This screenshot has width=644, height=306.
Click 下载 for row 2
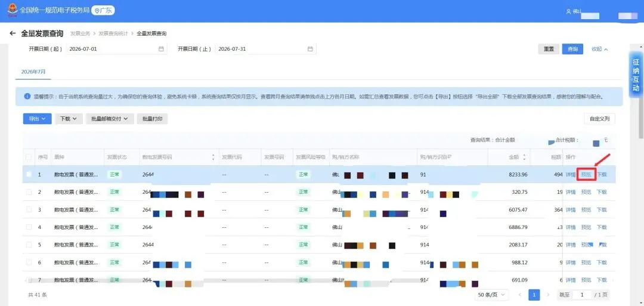[601, 192]
